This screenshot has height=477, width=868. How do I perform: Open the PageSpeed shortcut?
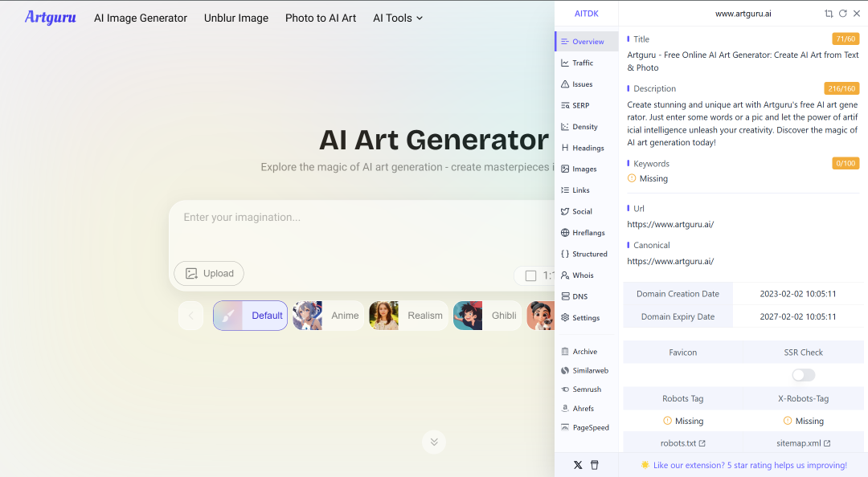[586, 427]
